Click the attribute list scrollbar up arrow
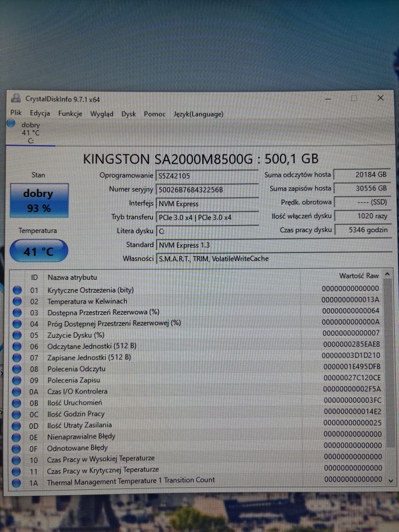This screenshot has width=399, height=532. pos(388,274)
